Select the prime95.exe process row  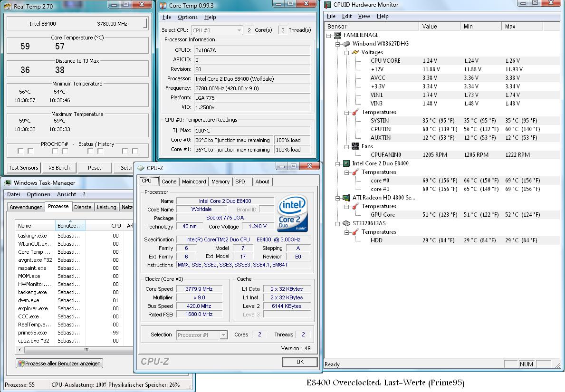74,333
